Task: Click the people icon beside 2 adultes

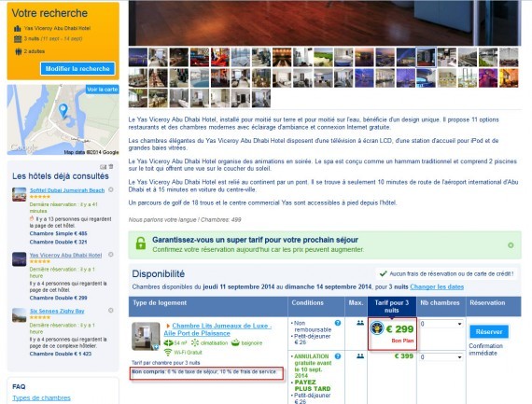Action: click(19, 51)
